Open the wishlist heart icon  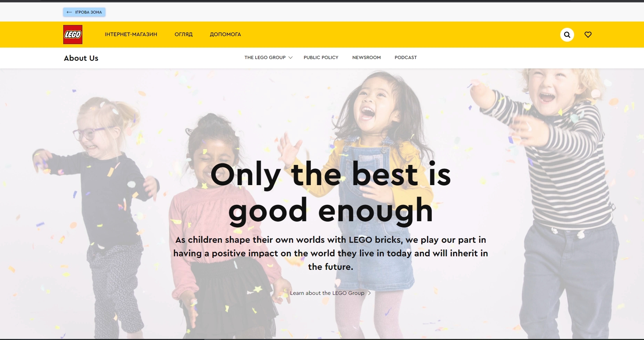coord(588,34)
